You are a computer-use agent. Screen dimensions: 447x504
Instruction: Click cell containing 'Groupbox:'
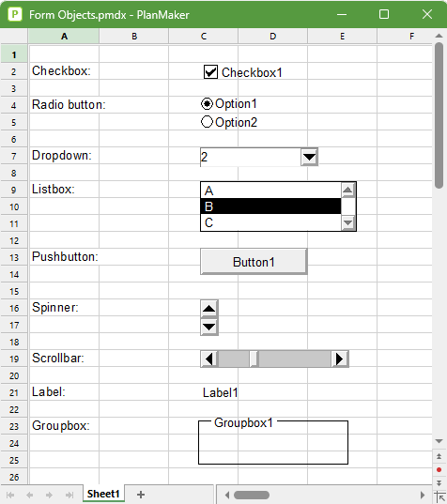[64, 426]
